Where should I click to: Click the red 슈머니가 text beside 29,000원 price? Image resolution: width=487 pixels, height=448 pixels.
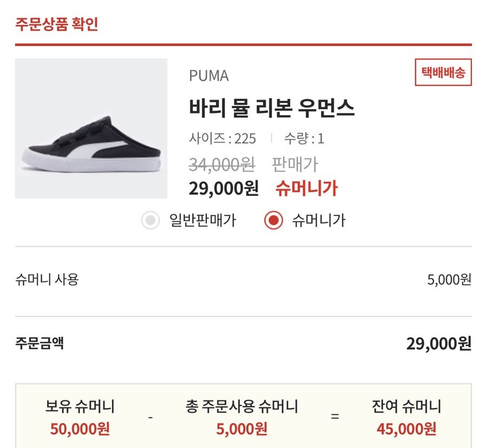[x=306, y=188]
